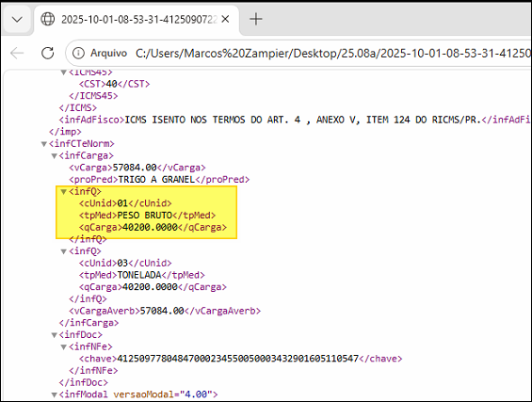This screenshot has width=532, height=402.
Task: Click the CST value 40
Action: [112, 84]
